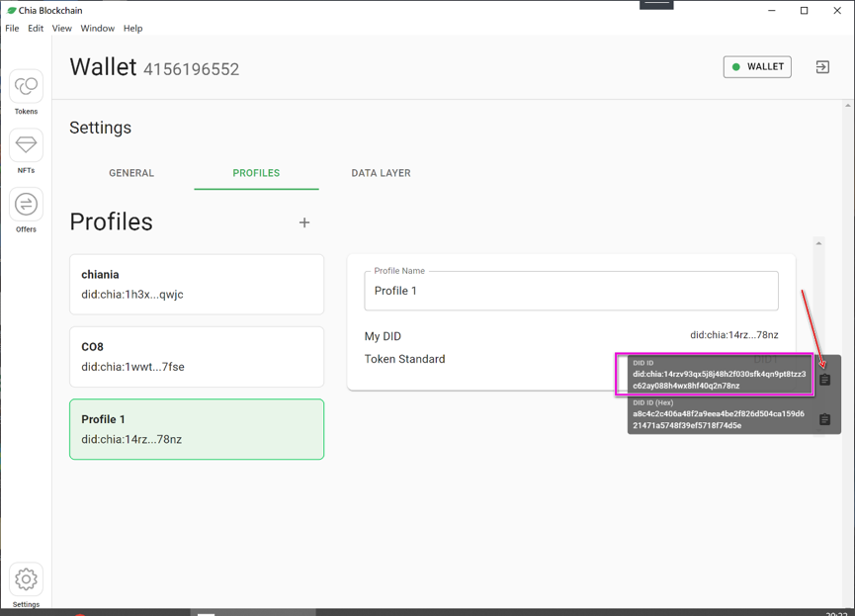Image resolution: width=855 pixels, height=616 pixels.
Task: Click the log out icon at top right
Action: [x=822, y=67]
